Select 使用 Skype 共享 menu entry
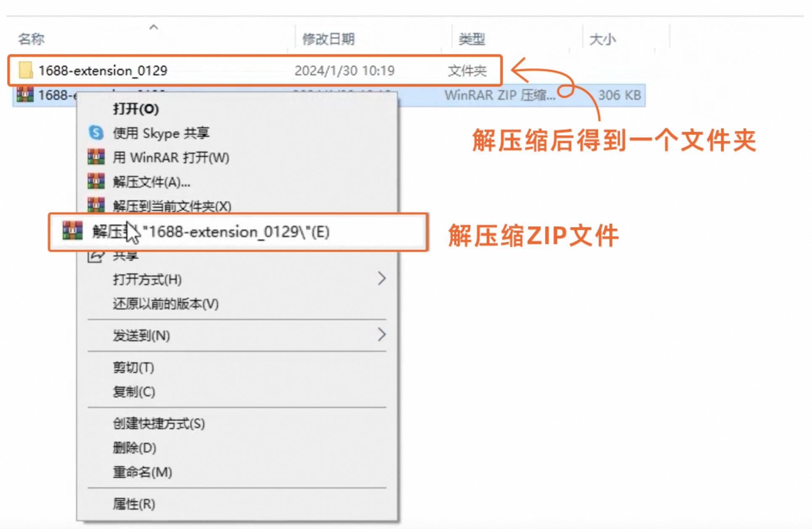Viewport: 812px width, 529px height. (238, 133)
